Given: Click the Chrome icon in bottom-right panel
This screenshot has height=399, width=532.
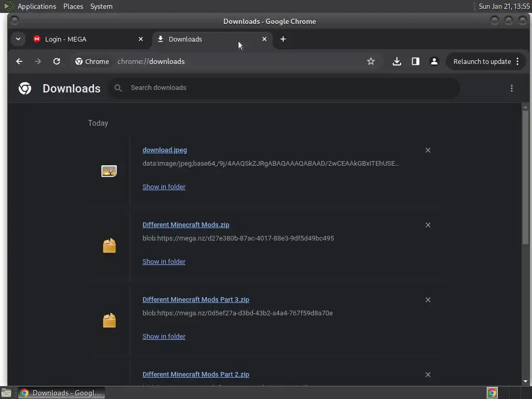Looking at the screenshot, I should (492, 393).
